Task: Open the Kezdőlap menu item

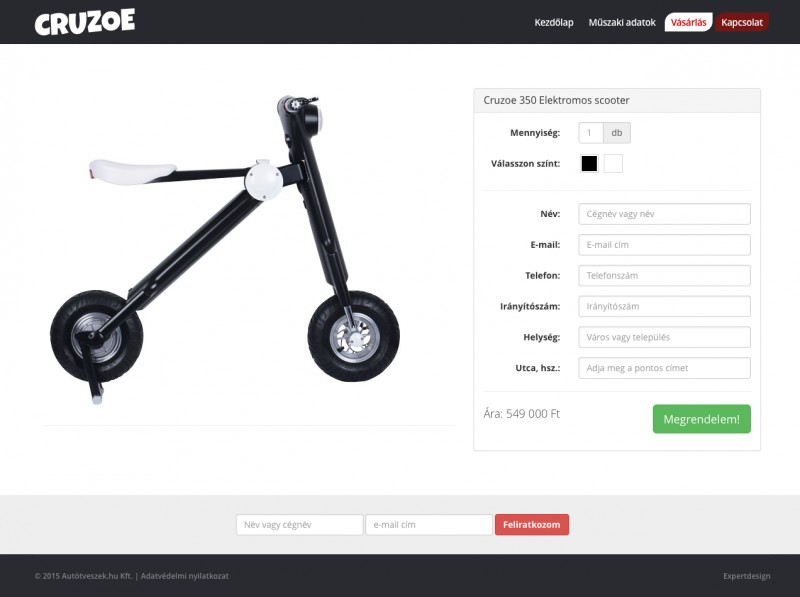Action: pos(554,22)
